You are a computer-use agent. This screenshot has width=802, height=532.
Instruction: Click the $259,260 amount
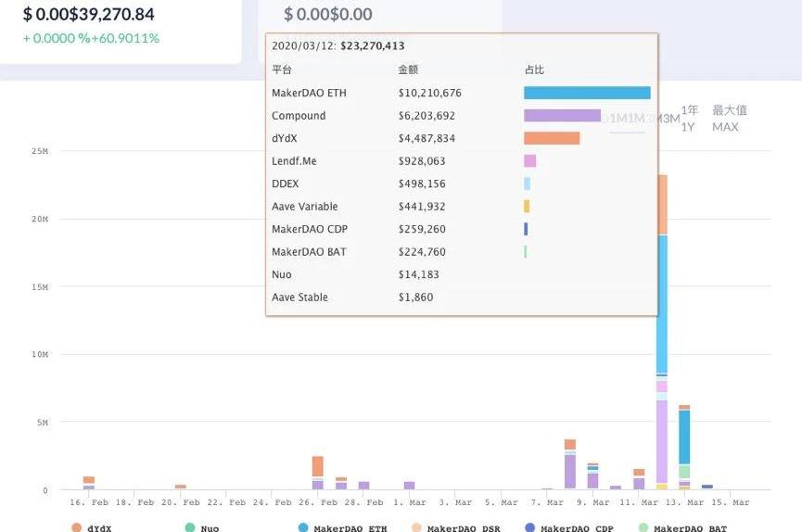click(x=422, y=229)
